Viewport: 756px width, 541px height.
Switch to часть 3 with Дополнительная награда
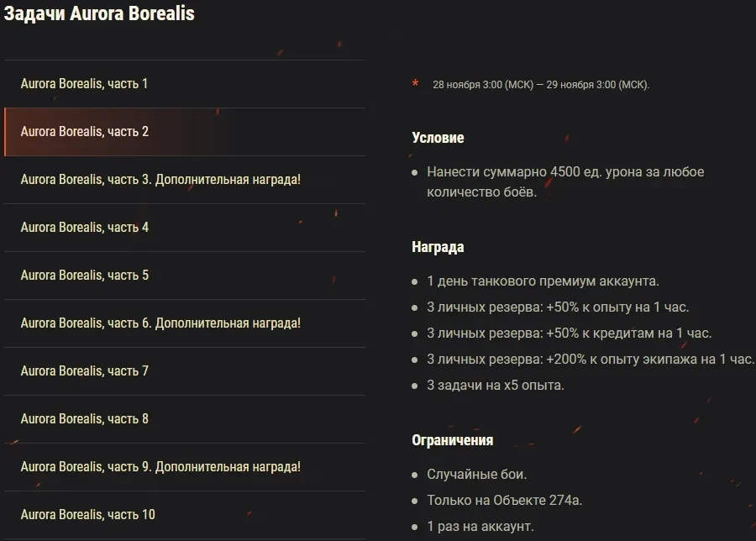point(160,180)
